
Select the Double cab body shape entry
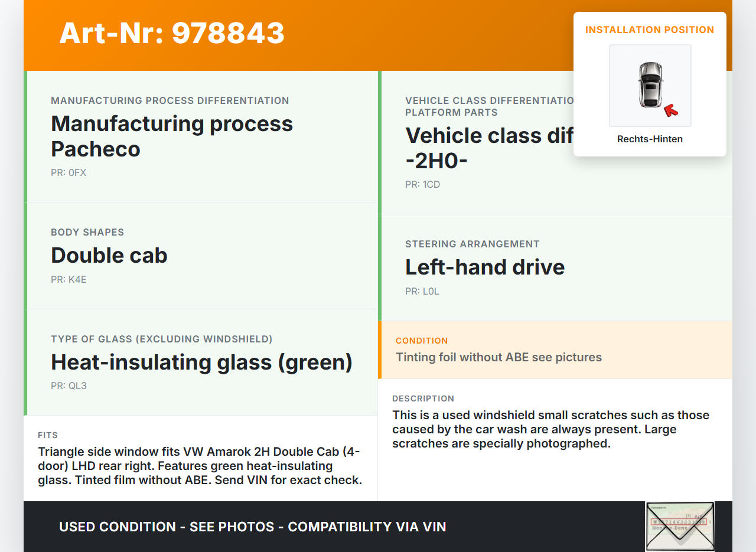[109, 256]
